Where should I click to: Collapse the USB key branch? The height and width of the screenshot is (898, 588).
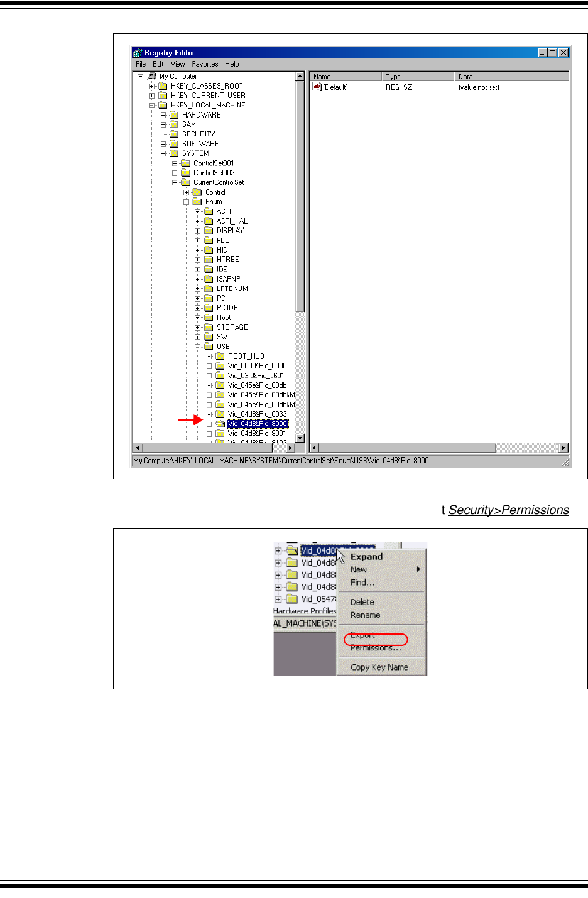point(198,347)
